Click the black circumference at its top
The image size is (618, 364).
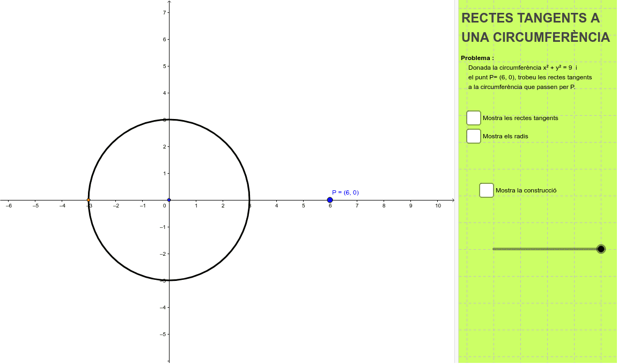(x=169, y=120)
